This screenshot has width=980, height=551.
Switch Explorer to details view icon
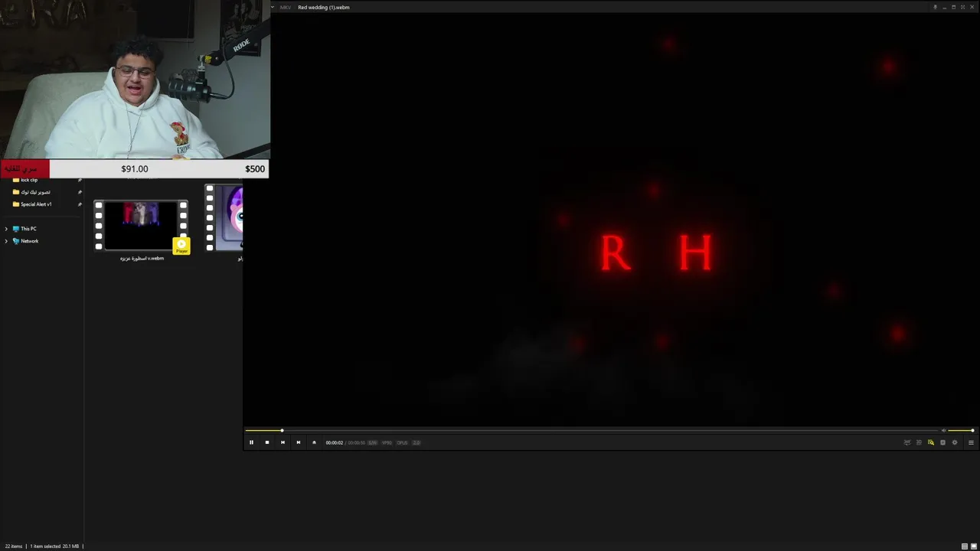(x=964, y=546)
